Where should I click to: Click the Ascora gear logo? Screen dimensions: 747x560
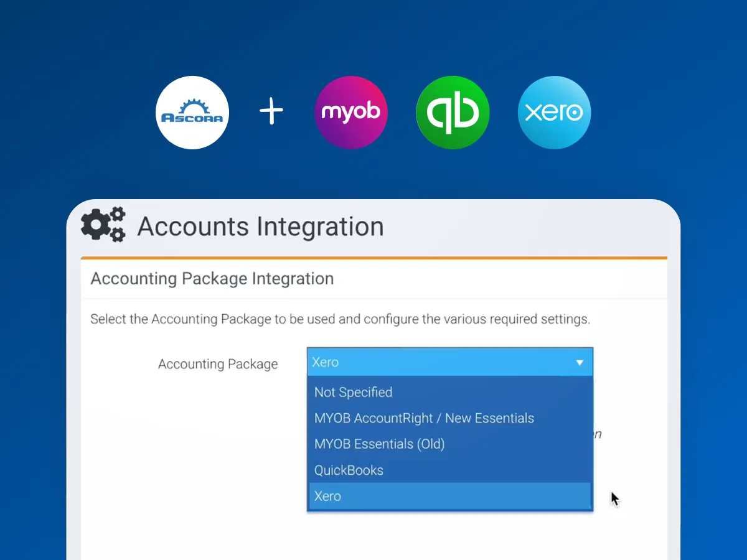(x=192, y=113)
